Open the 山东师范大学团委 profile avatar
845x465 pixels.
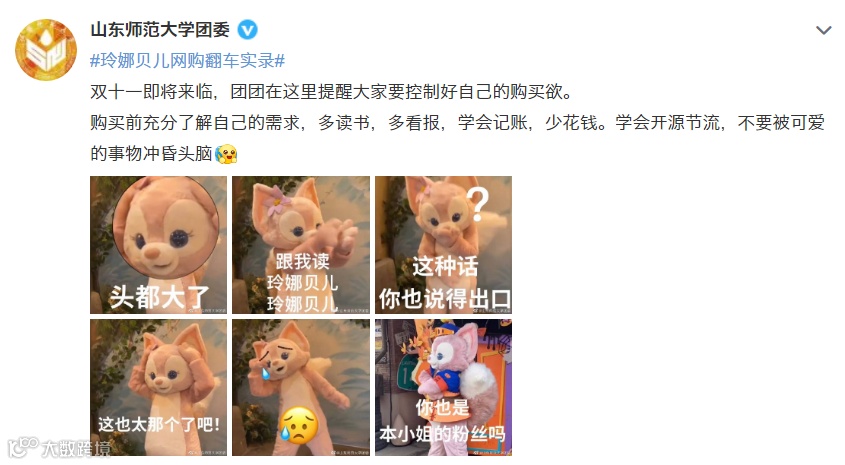point(46,50)
